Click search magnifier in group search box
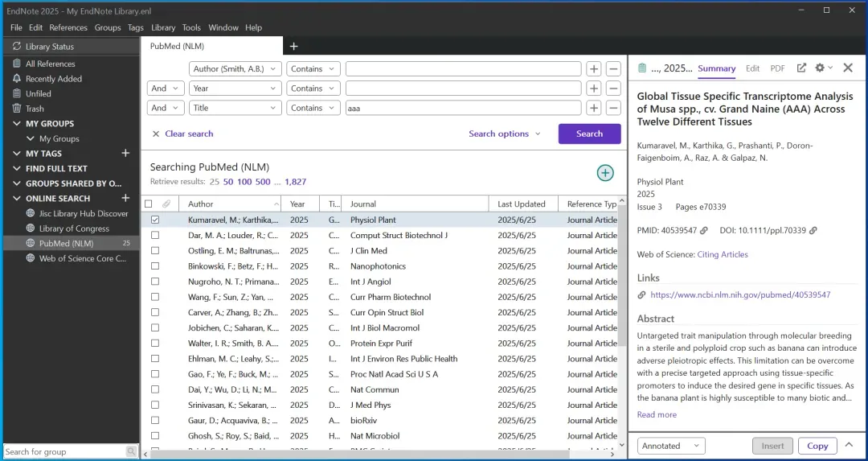The height and width of the screenshot is (461, 868). coord(131,451)
